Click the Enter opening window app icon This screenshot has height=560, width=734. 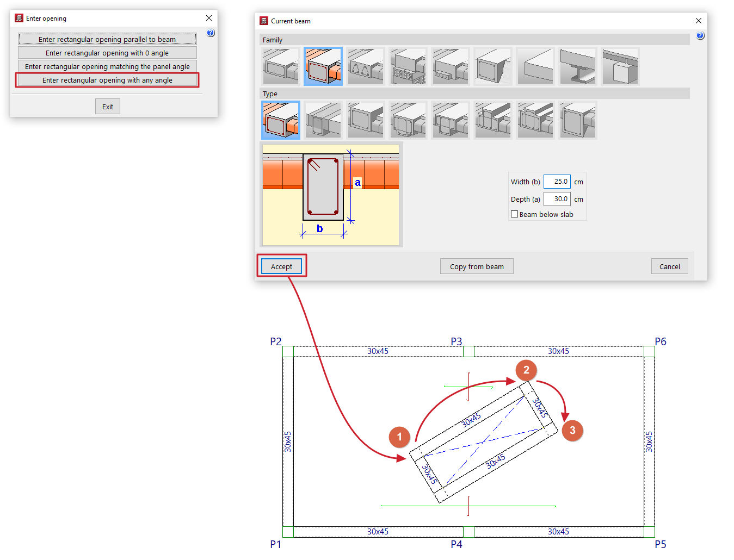coord(19,18)
